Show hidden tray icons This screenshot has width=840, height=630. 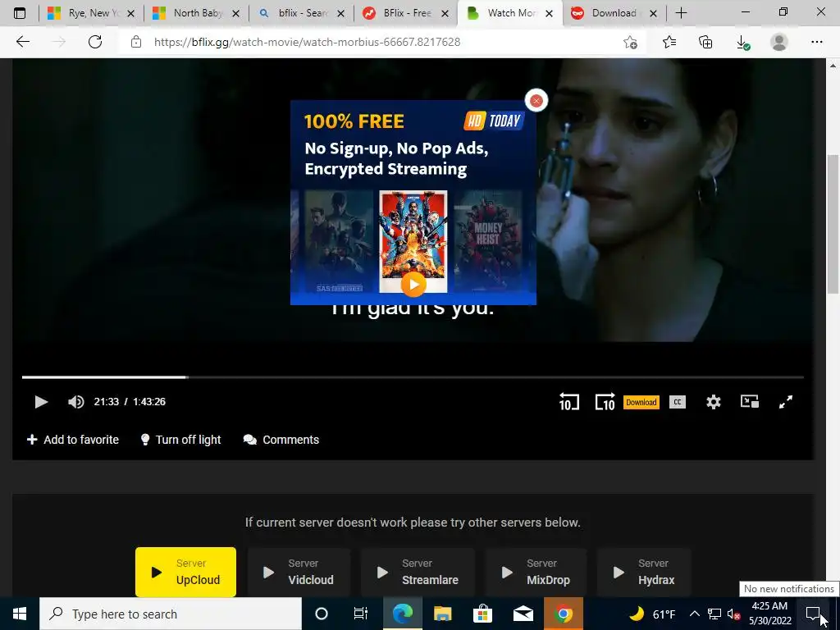point(694,614)
